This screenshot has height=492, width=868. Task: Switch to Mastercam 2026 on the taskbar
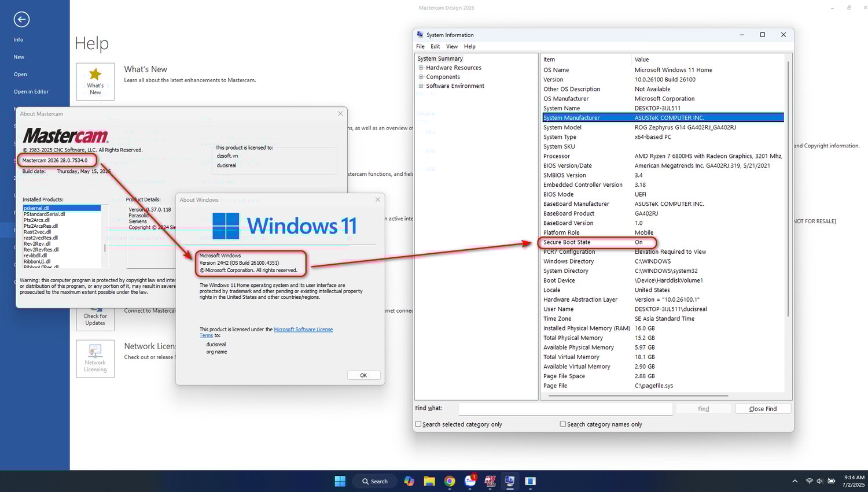[x=490, y=481]
